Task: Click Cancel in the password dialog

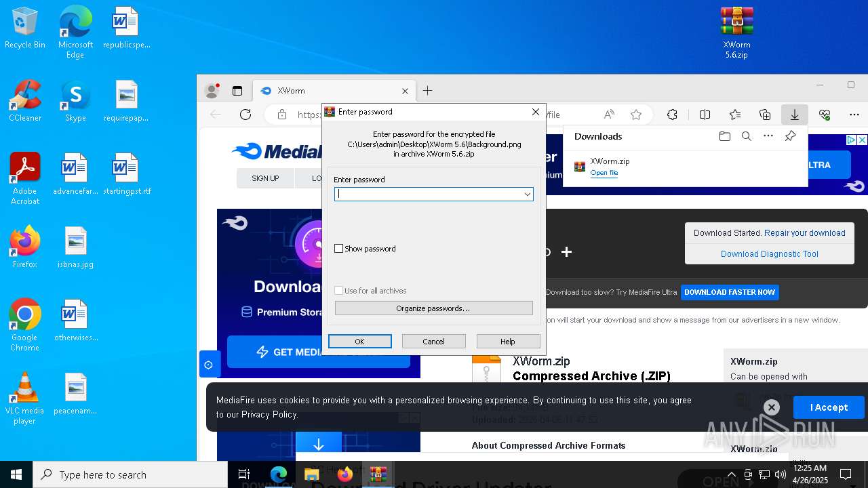Action: [x=434, y=342]
